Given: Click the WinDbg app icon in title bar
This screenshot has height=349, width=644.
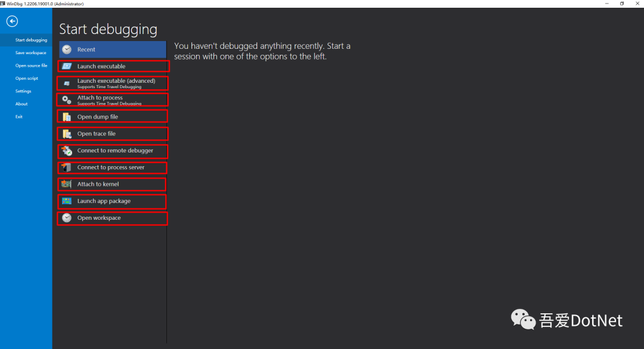Looking at the screenshot, I should click(x=2, y=4).
